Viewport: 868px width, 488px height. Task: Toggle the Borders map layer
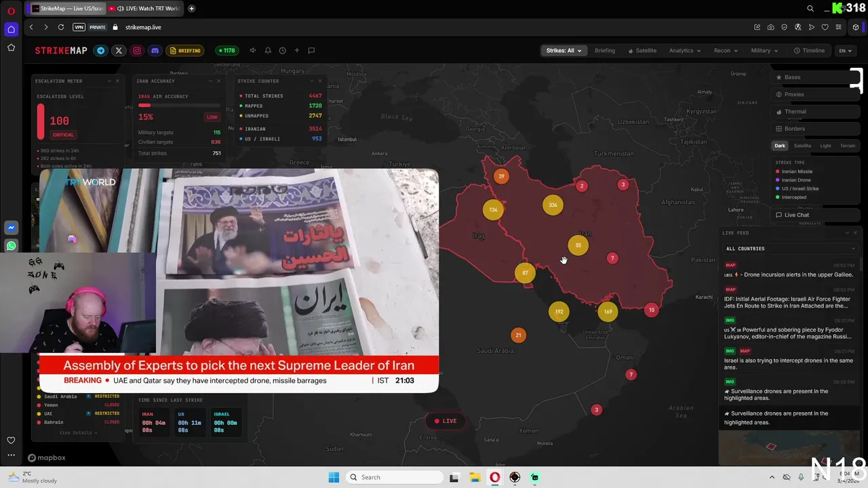[816, 129]
